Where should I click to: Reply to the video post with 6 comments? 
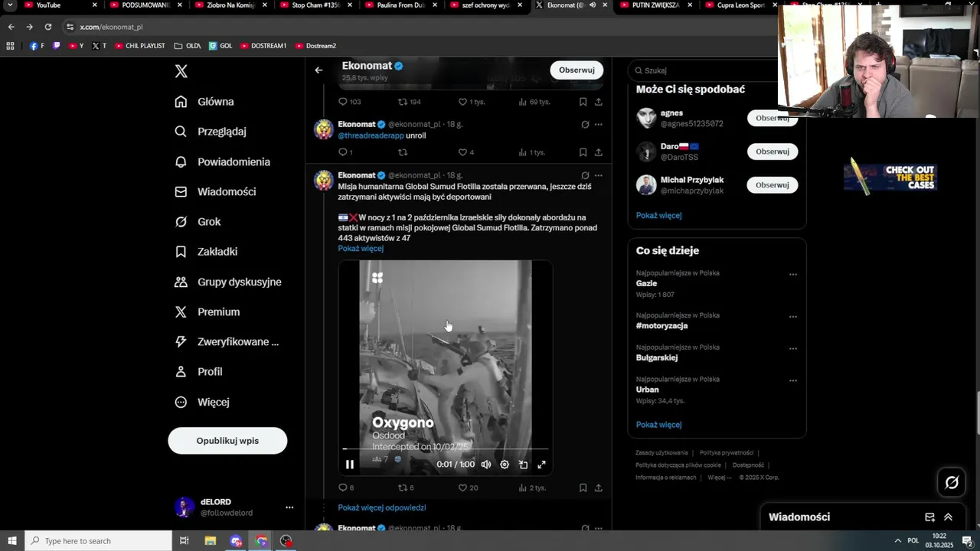coord(346,487)
